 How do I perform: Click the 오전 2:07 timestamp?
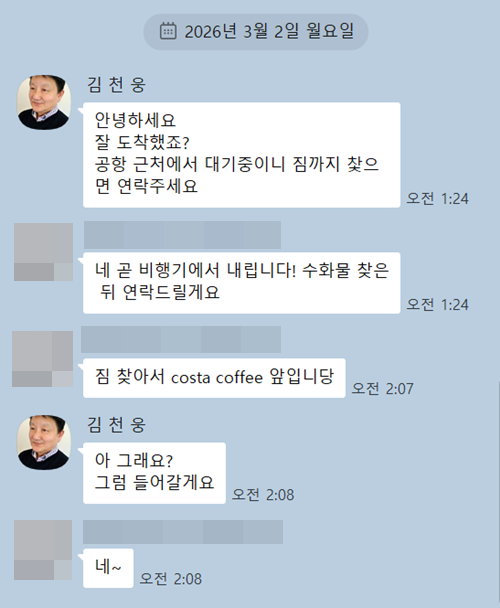pos(382,389)
